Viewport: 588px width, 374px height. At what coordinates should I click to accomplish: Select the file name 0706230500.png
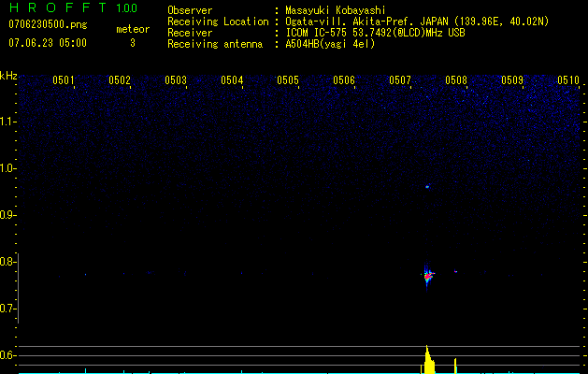48,24
